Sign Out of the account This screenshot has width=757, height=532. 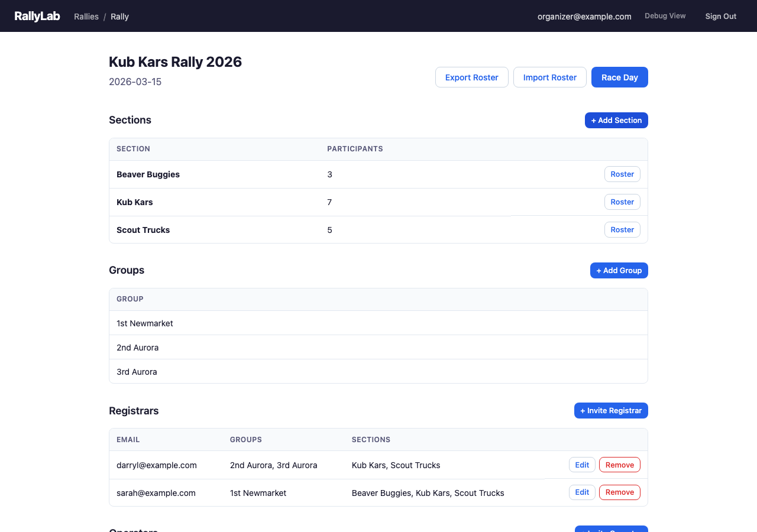(x=720, y=17)
